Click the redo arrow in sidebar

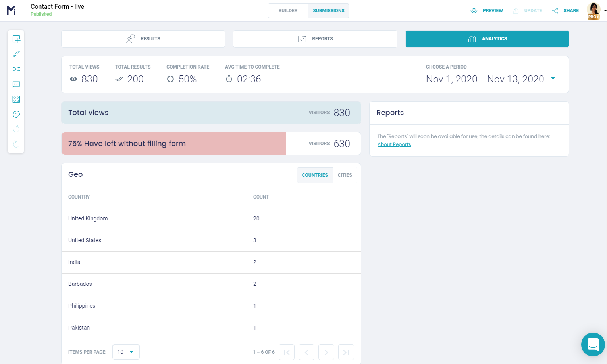pos(16,144)
